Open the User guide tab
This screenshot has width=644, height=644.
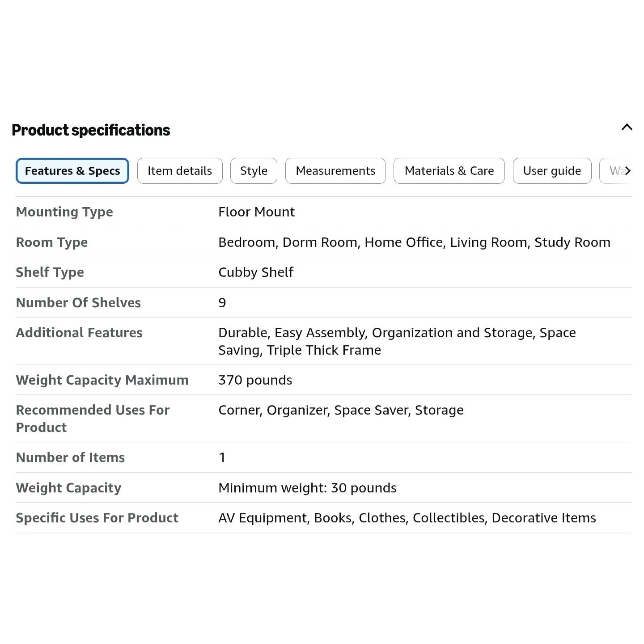[552, 171]
